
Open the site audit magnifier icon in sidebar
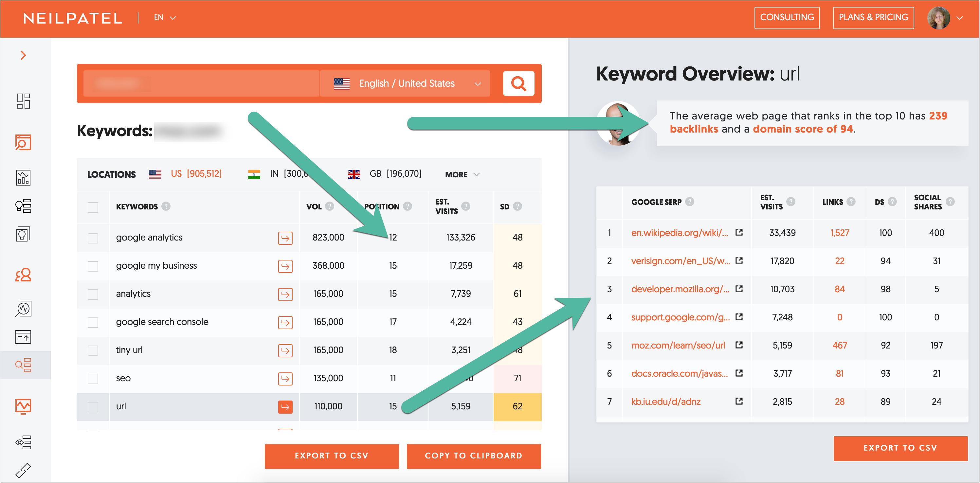click(23, 142)
